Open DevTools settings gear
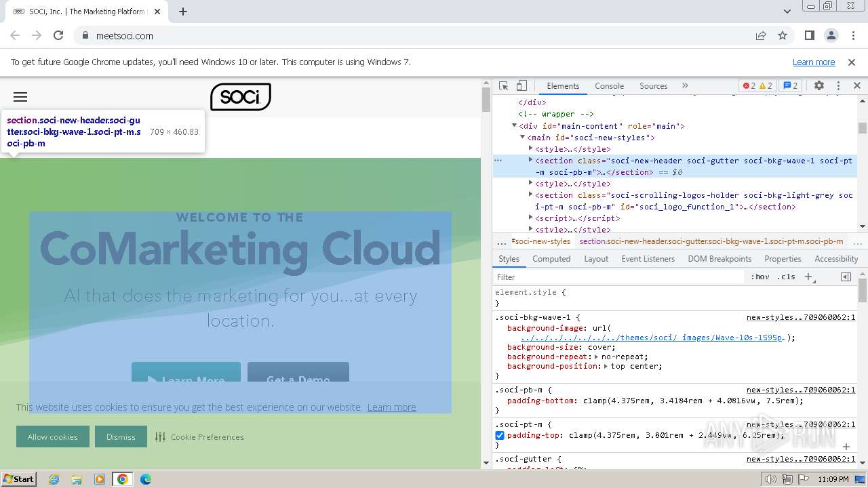This screenshot has width=868, height=488. click(819, 85)
